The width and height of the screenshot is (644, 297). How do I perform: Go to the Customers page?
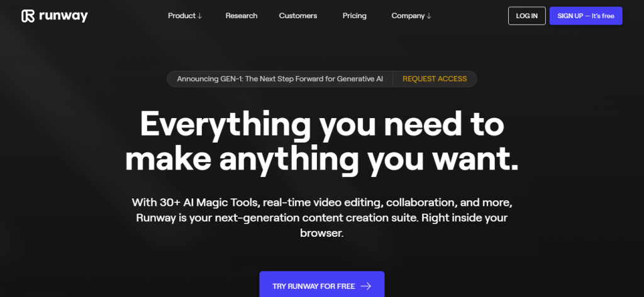(298, 16)
